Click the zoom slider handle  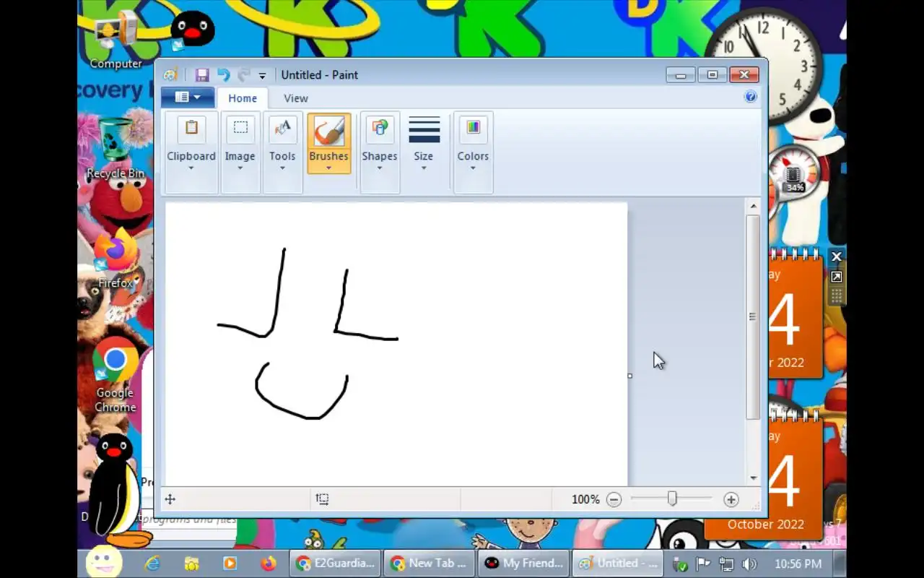[x=672, y=499]
